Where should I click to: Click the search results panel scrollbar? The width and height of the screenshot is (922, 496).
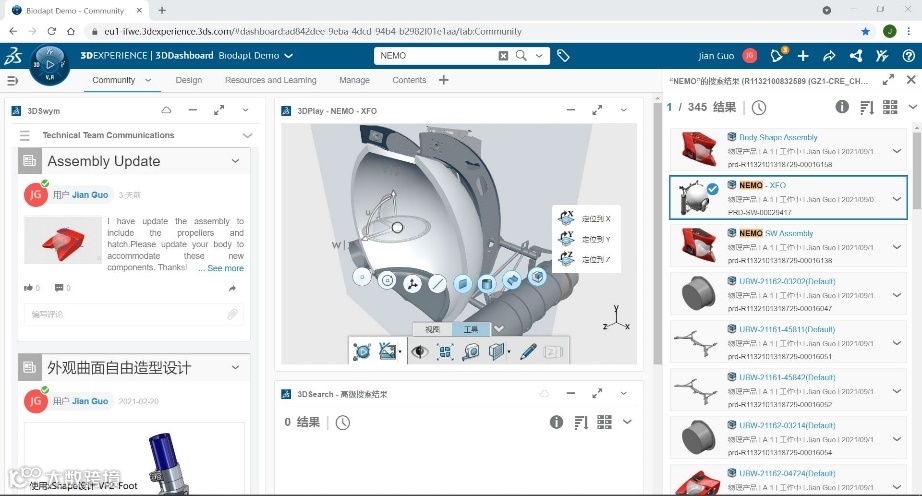click(x=917, y=170)
